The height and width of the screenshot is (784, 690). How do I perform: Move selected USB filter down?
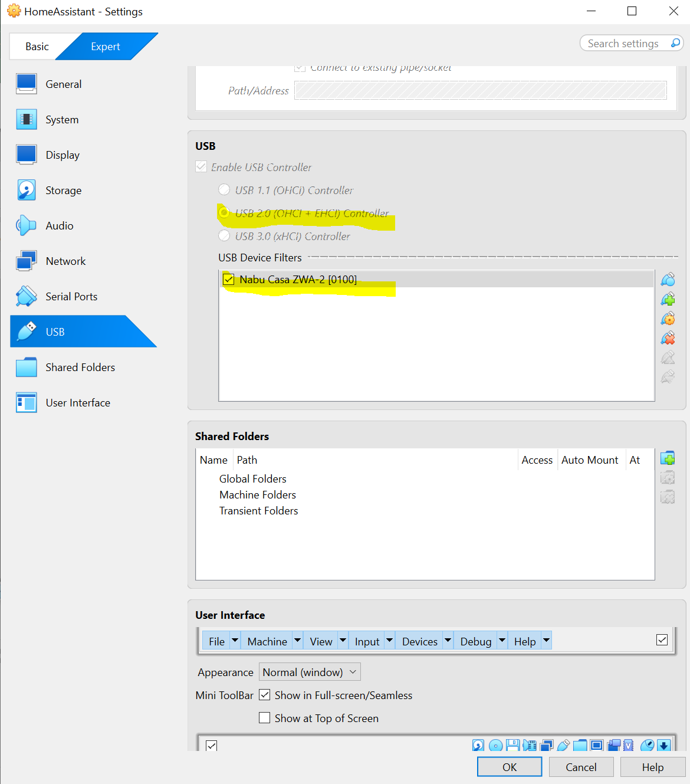(x=668, y=376)
